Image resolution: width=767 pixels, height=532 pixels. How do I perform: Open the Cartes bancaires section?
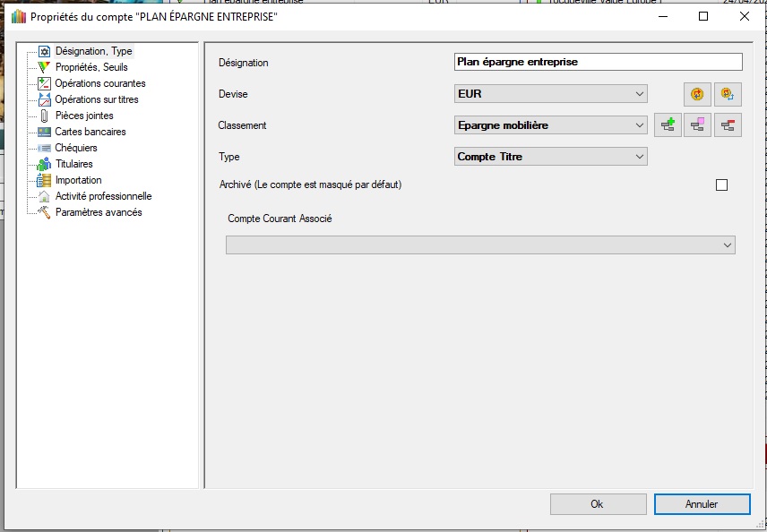90,132
